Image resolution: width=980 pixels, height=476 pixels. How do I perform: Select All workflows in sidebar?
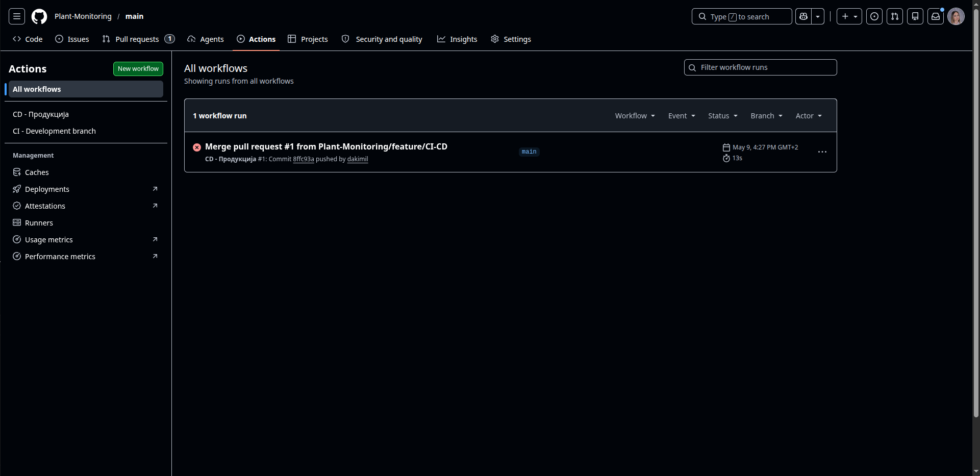coord(86,89)
